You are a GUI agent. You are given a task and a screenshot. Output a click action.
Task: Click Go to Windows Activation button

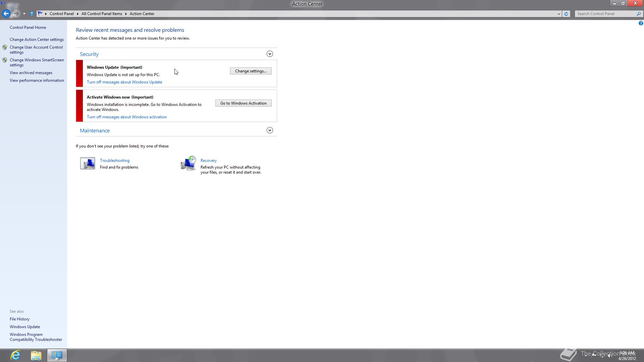244,103
